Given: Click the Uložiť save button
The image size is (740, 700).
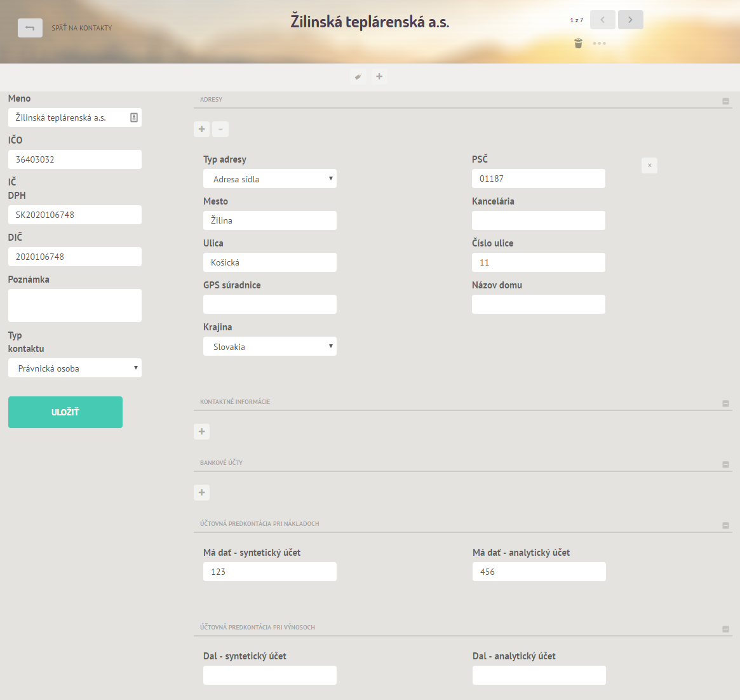Looking at the screenshot, I should 65,412.
